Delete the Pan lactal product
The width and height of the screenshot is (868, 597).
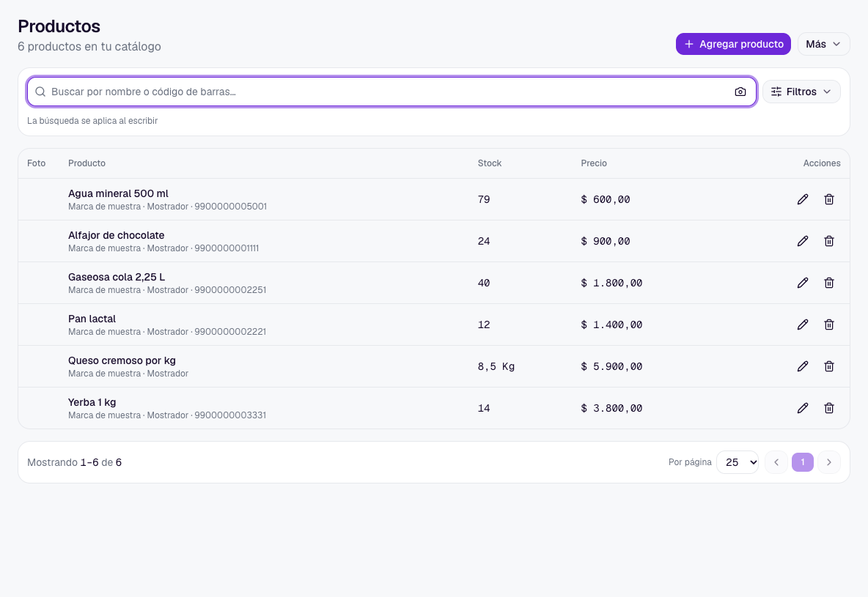point(828,325)
